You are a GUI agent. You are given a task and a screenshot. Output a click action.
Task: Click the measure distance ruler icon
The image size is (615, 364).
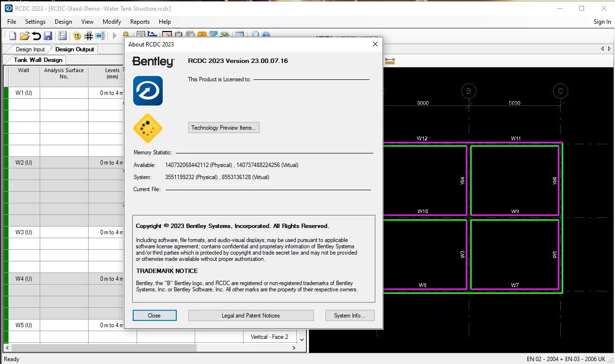coord(390,61)
